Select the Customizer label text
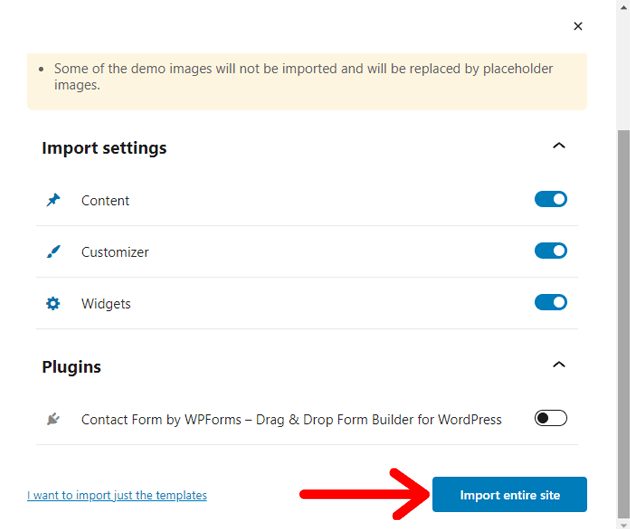 (115, 253)
